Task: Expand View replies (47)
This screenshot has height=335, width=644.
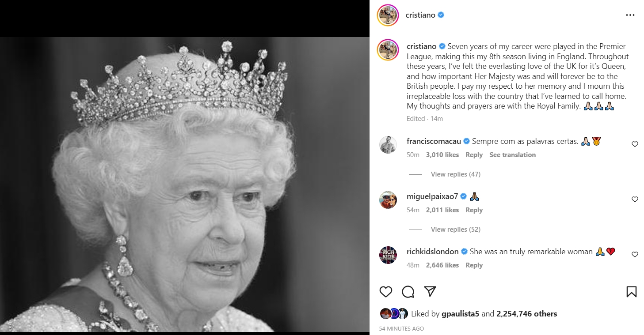Action: pyautogui.click(x=455, y=174)
